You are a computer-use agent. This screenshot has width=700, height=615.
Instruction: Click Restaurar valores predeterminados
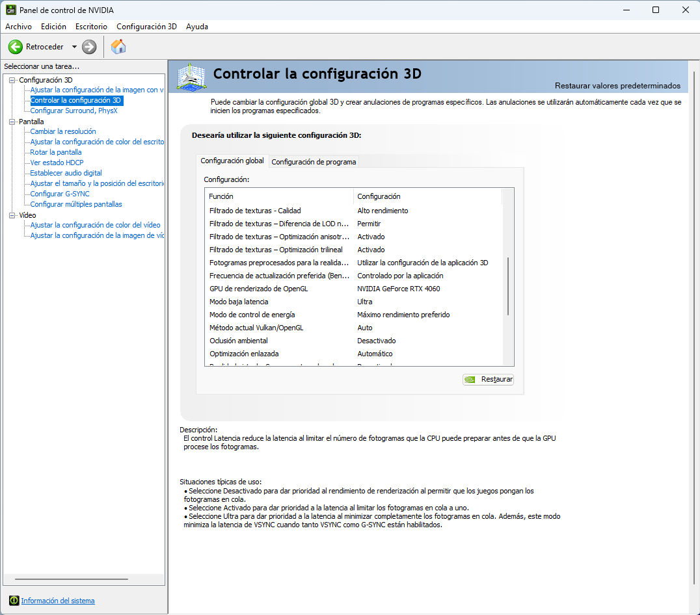pos(617,86)
